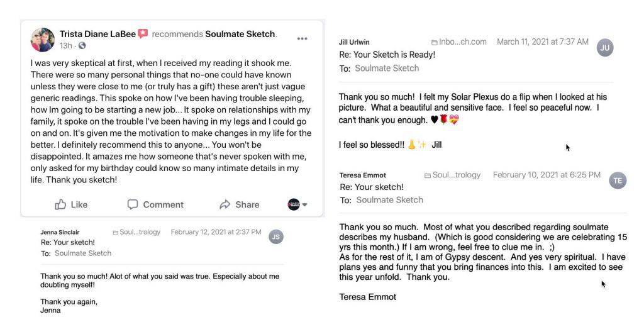The image size is (644, 322).
Task: Open the Soulmate Sketch page link
Action: 240,34
